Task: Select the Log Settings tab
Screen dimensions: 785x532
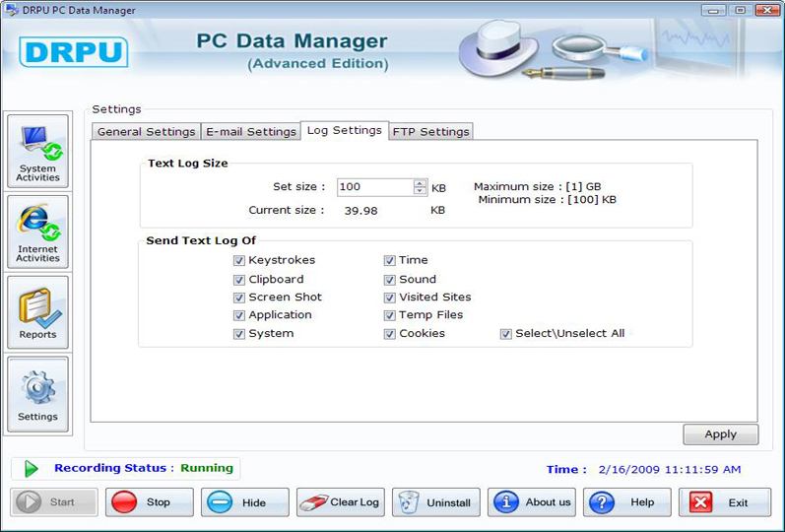Action: point(345,131)
